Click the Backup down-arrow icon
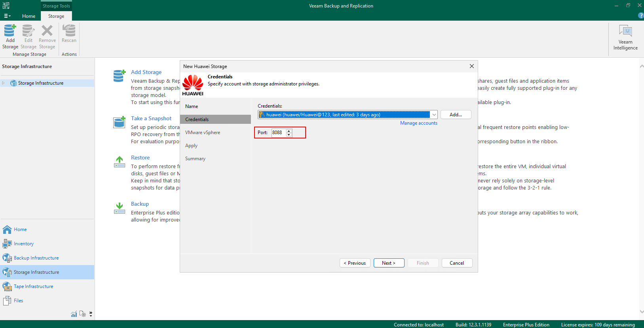 click(x=120, y=208)
